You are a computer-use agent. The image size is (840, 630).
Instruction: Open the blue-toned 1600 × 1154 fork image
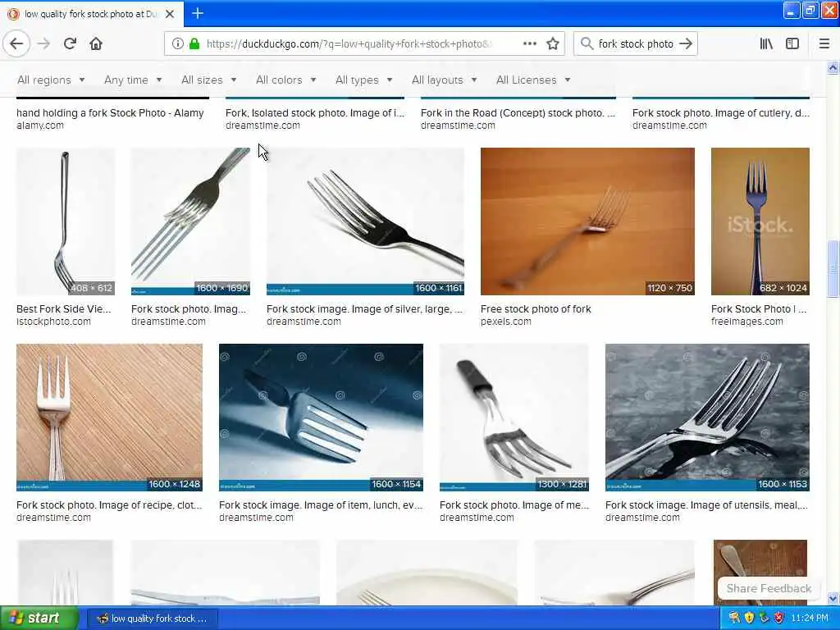coord(321,418)
